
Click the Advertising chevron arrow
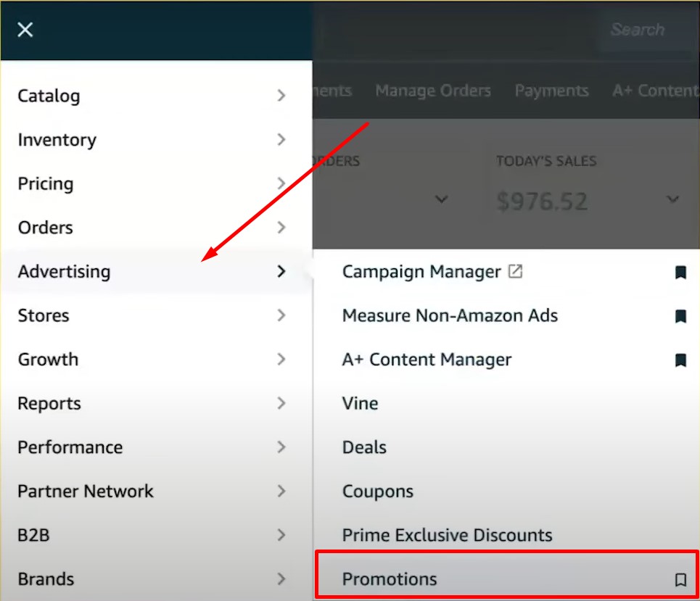pos(281,271)
